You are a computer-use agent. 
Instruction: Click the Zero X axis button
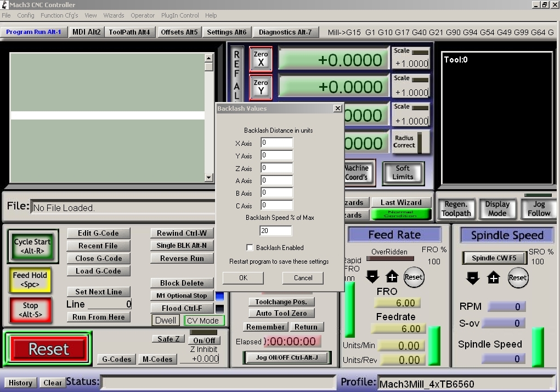tap(261, 59)
